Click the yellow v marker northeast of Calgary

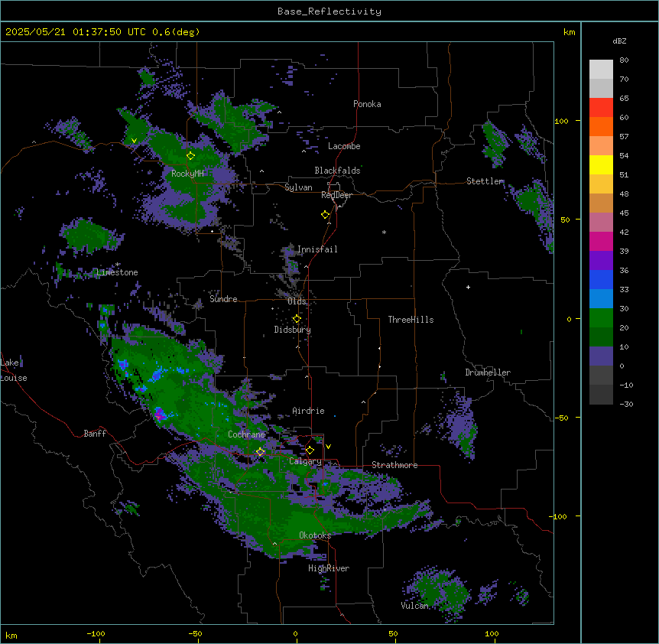click(328, 447)
